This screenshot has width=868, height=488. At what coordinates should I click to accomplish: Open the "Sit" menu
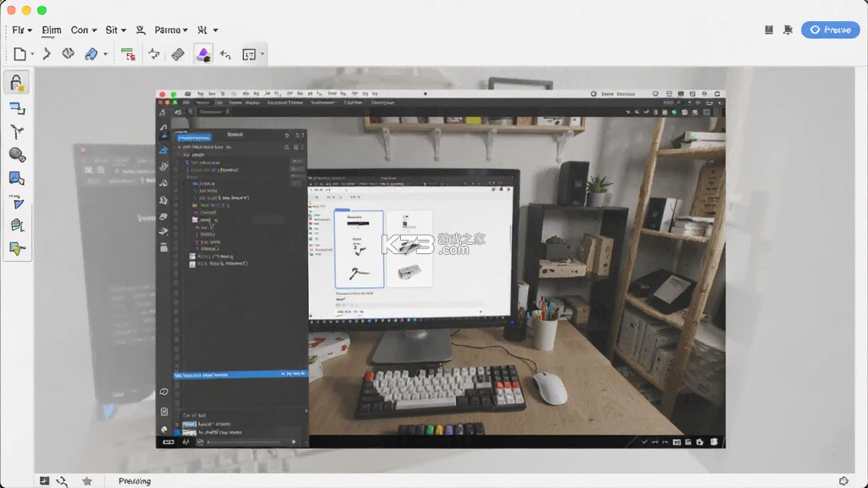coord(115,30)
